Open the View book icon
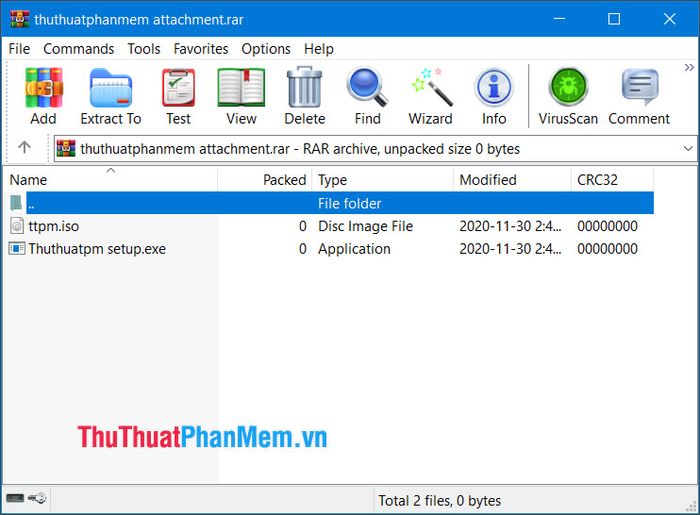The height and width of the screenshot is (515, 700). pos(241,87)
